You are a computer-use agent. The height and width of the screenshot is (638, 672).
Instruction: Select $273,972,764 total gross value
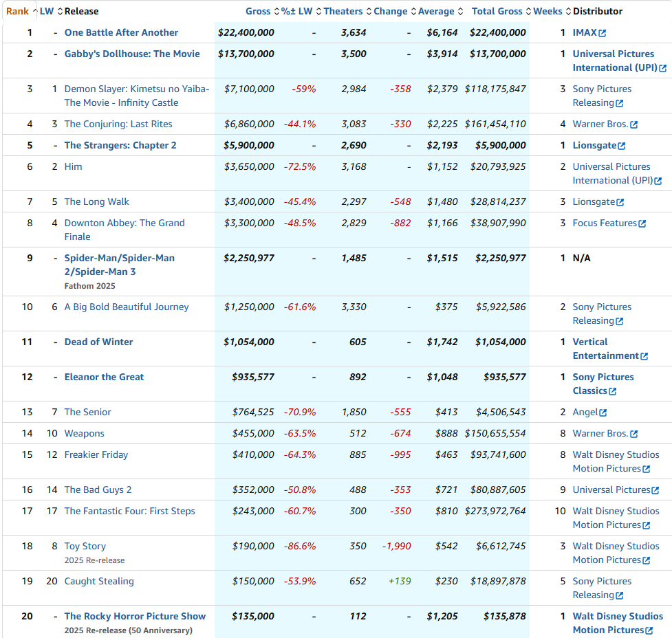point(495,511)
